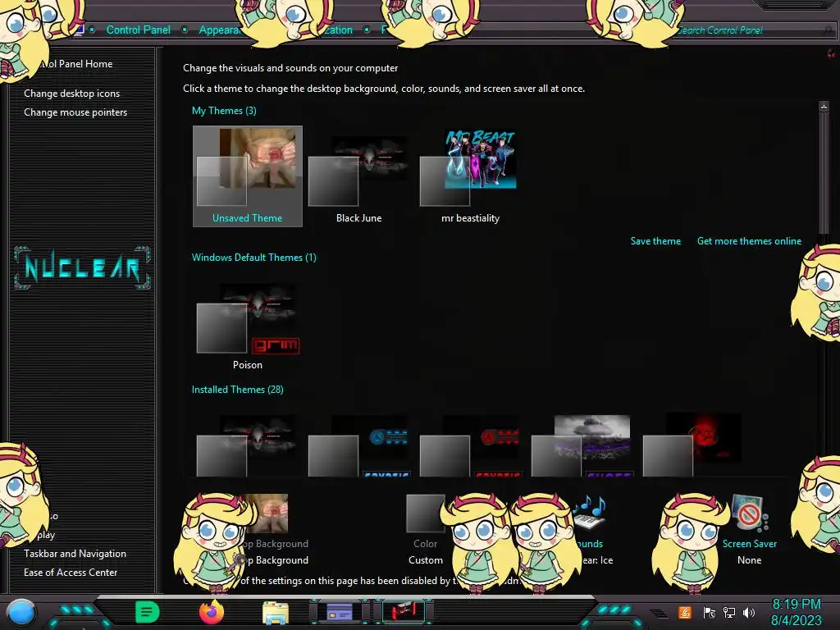This screenshot has height=630, width=840.
Task: Click the theme list scrollbar thumb
Action: click(824, 171)
